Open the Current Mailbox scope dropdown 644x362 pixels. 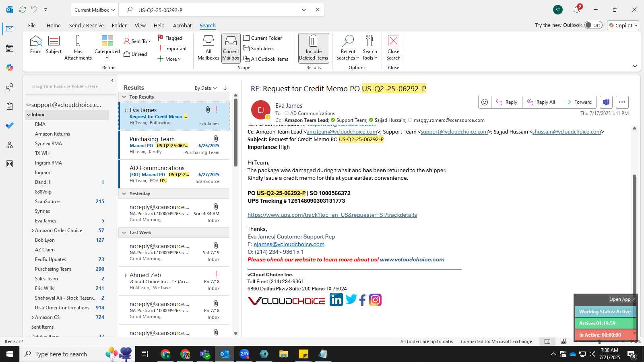point(95,10)
